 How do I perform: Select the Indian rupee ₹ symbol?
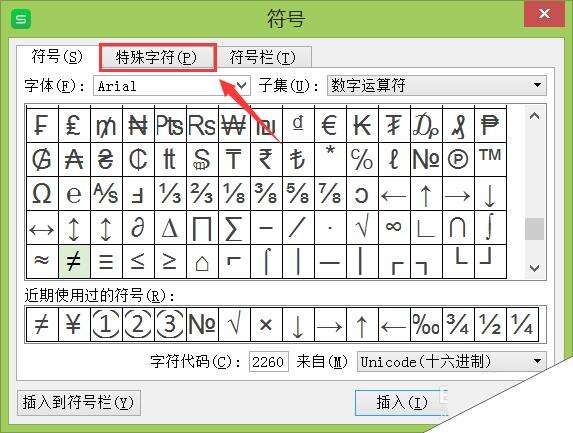click(266, 159)
